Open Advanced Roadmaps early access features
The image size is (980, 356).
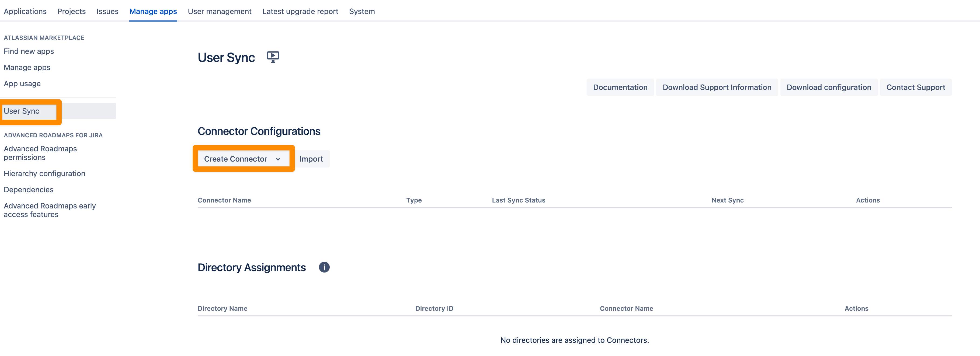[50, 210]
